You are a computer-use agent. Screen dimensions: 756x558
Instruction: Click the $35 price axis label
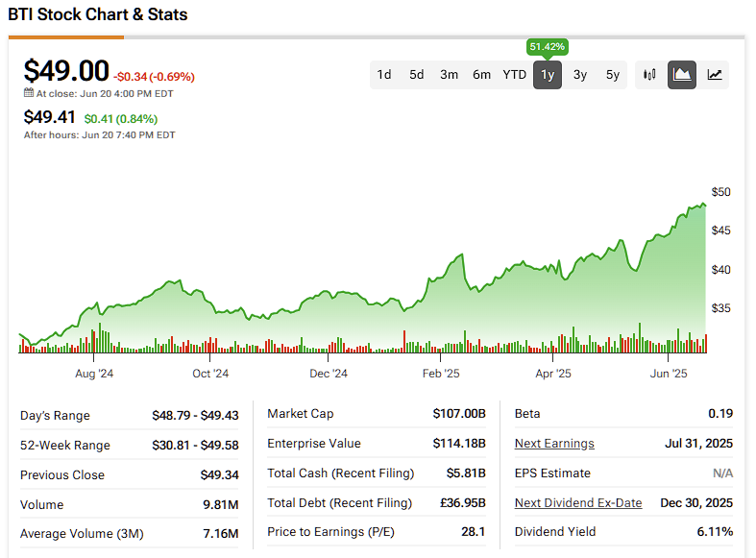click(720, 308)
